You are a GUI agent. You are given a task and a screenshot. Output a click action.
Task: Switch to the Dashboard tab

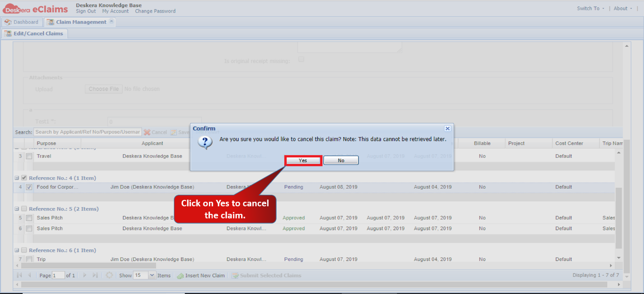coord(21,22)
